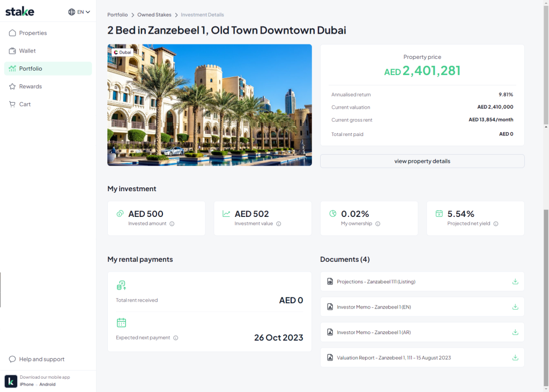
Task: Click the Portfolio chart icon
Action: tap(12, 69)
